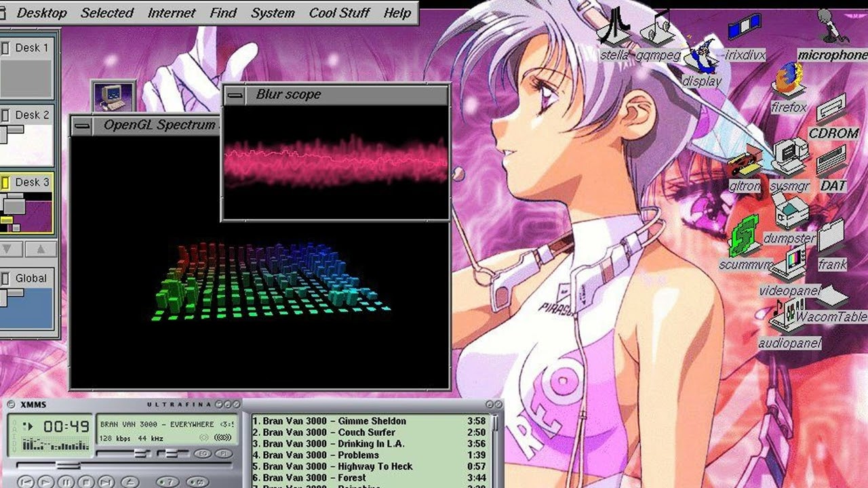Open the Blur scope window menu button

point(235,95)
